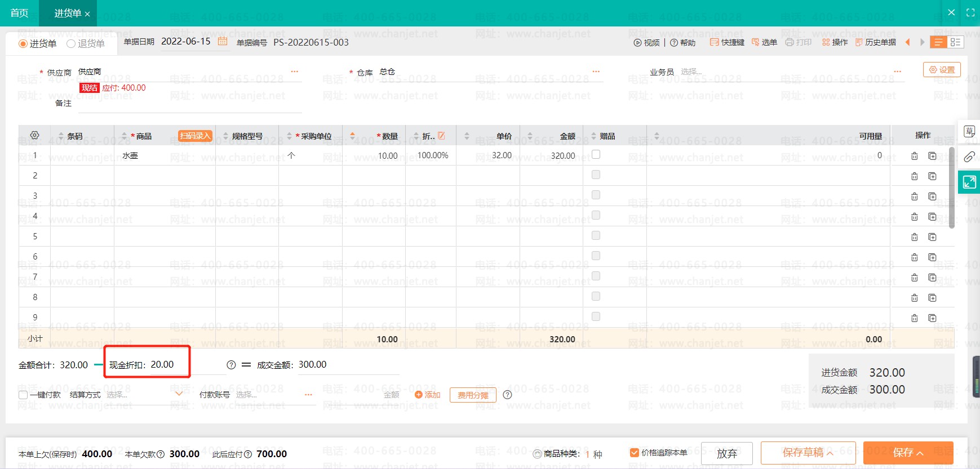Viewport: 980px width, 469px height.
Task: Select the 退货单 radio button
Action: pos(71,43)
